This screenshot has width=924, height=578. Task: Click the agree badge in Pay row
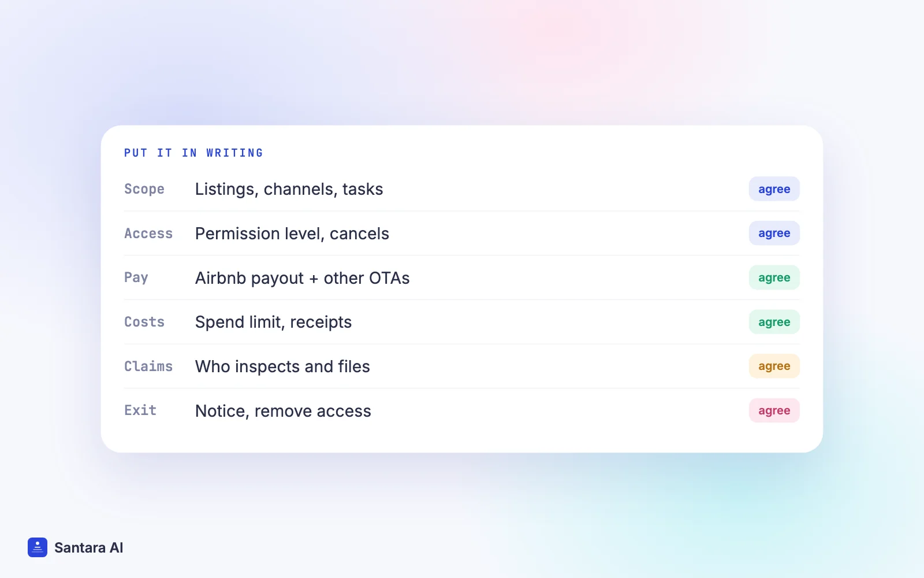(774, 277)
